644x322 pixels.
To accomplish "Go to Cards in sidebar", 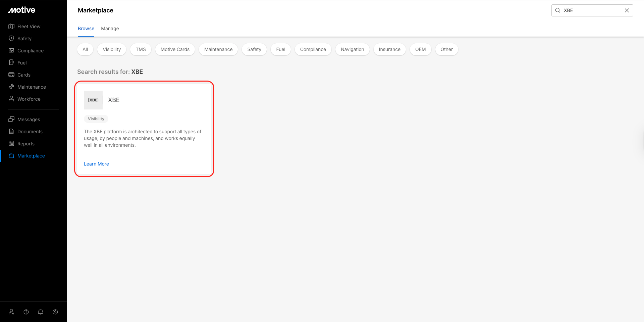I will (x=24, y=75).
